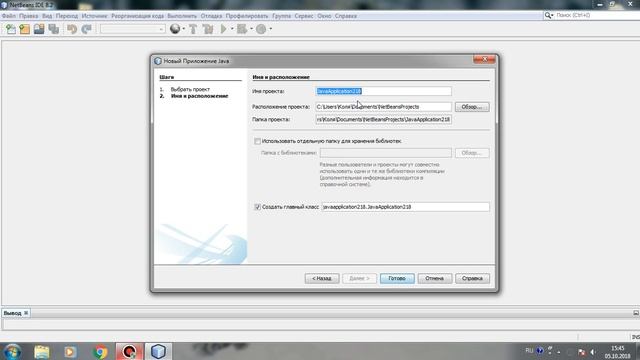Open the Группа menu
The width and height of the screenshot is (640, 360).
tap(282, 16)
